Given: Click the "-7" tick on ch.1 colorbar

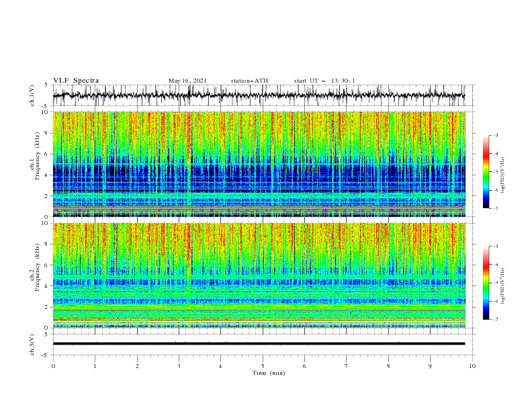Looking at the screenshot, I should click(x=495, y=208).
